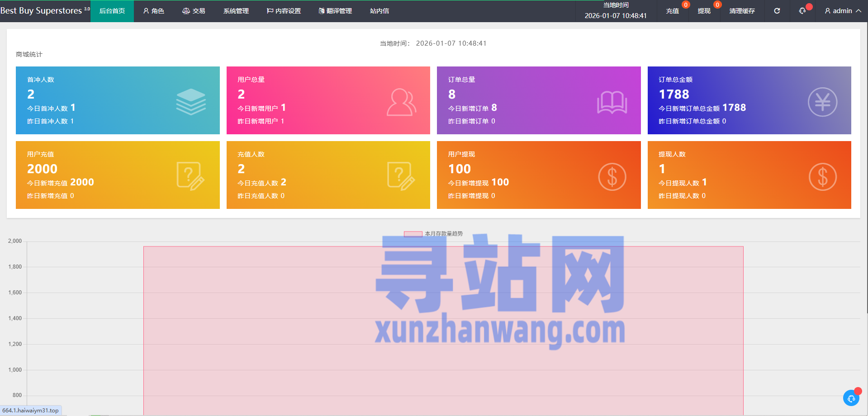Image resolution: width=868 pixels, height=416 pixels.
Task: Open 充值 notifications in the header
Action: pyautogui.click(x=672, y=11)
